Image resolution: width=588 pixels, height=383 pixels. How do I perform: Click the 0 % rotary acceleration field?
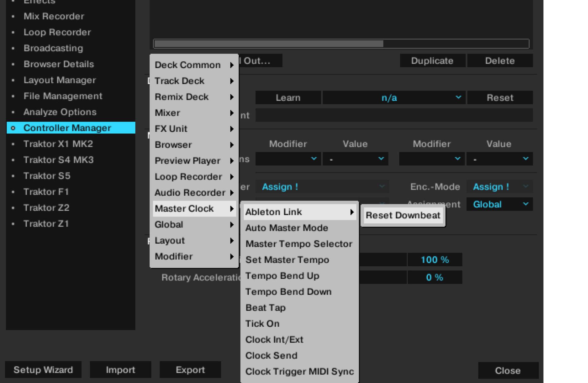pos(435,277)
